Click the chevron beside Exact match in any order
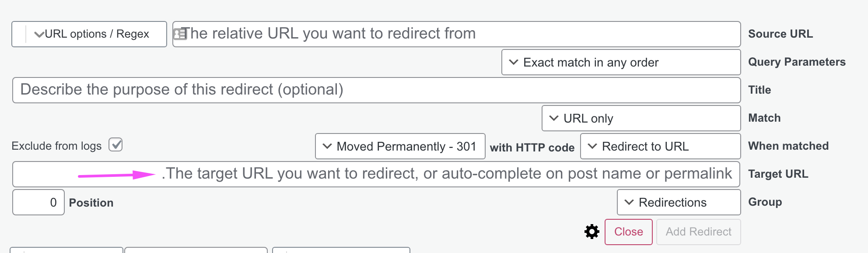 tap(514, 62)
